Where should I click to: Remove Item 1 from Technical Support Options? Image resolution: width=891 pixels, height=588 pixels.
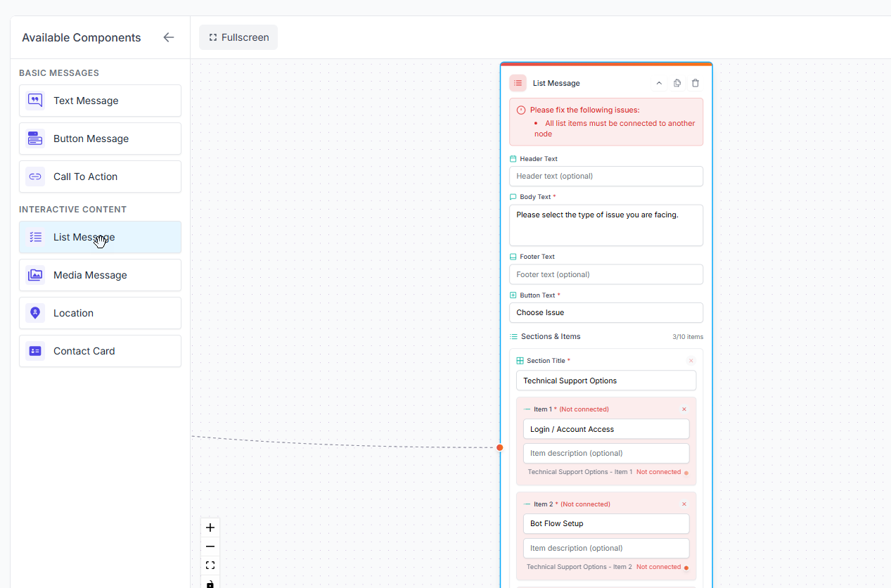point(684,409)
